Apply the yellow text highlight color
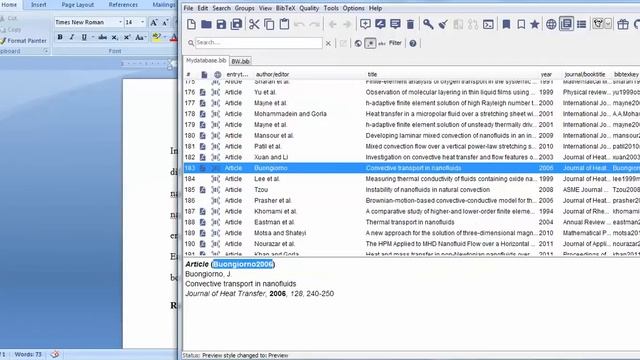The width and height of the screenshot is (640, 360). pos(156,37)
